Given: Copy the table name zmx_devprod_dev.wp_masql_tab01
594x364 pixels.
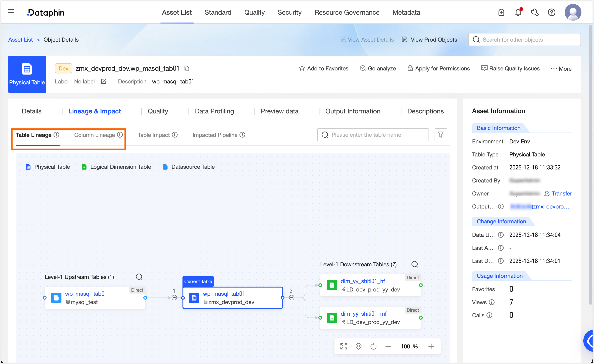Looking at the screenshot, I should (187, 68).
